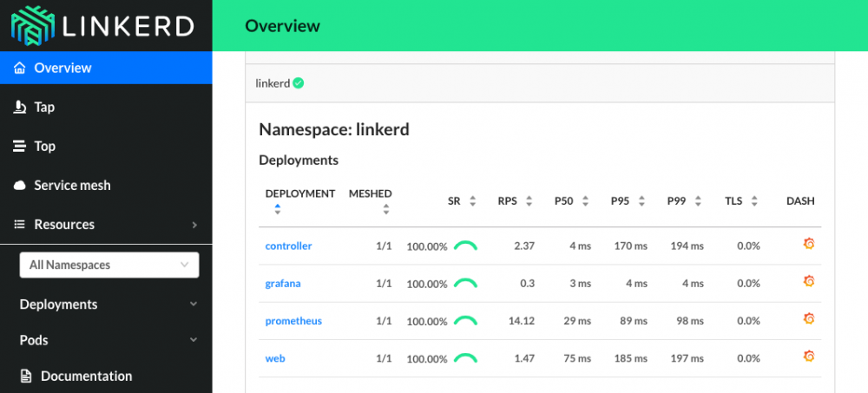This screenshot has width=868, height=393.
Task: Click web RPS value 1.47
Action: [x=524, y=358]
